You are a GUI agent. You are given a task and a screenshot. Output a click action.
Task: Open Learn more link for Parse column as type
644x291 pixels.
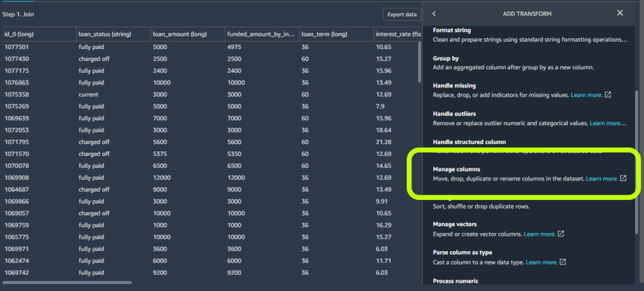[x=541, y=262]
